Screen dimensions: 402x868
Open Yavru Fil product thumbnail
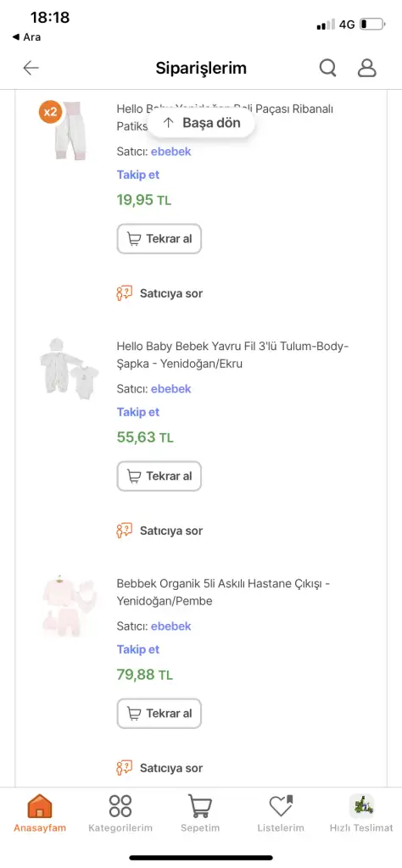pyautogui.click(x=70, y=368)
